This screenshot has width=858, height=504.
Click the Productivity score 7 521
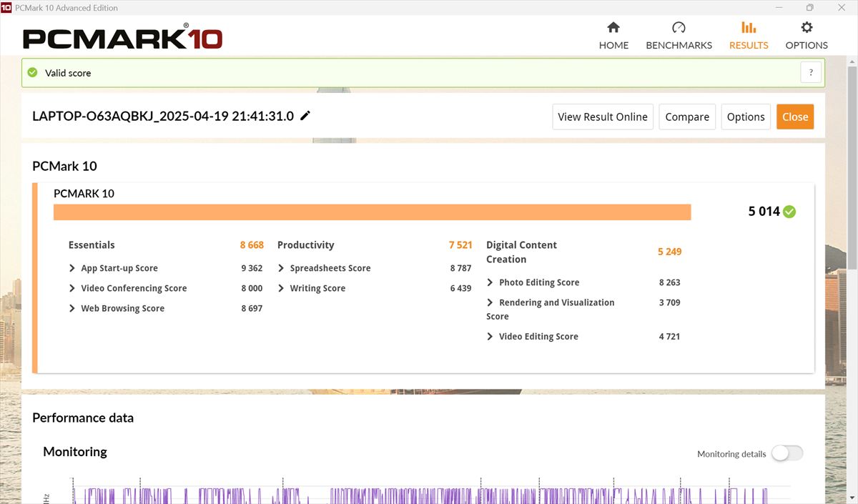[460, 244]
